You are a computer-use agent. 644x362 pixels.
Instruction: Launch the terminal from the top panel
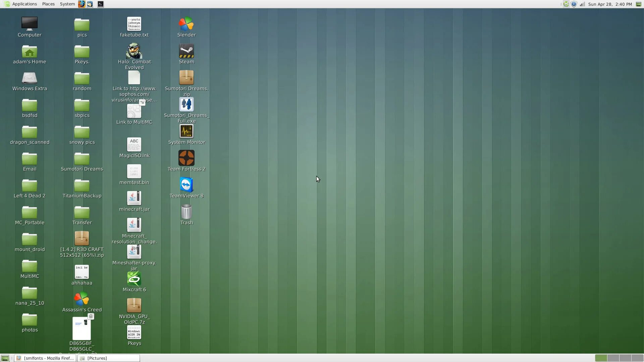(100, 4)
